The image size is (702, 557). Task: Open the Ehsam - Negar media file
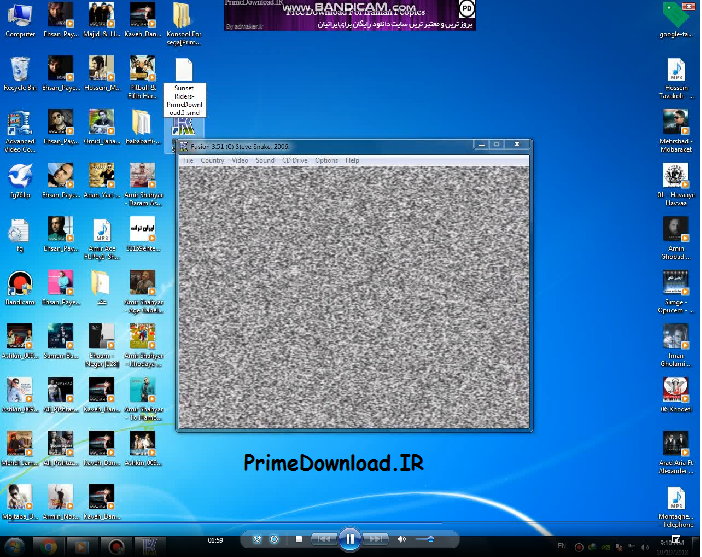pyautogui.click(x=102, y=346)
